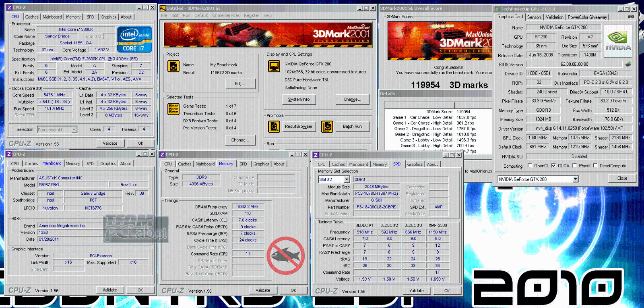Image resolution: width=644 pixels, height=308 pixels.
Task: Toggle the DirectCompute checkbox in GPU-Z
Action: [x=595, y=166]
